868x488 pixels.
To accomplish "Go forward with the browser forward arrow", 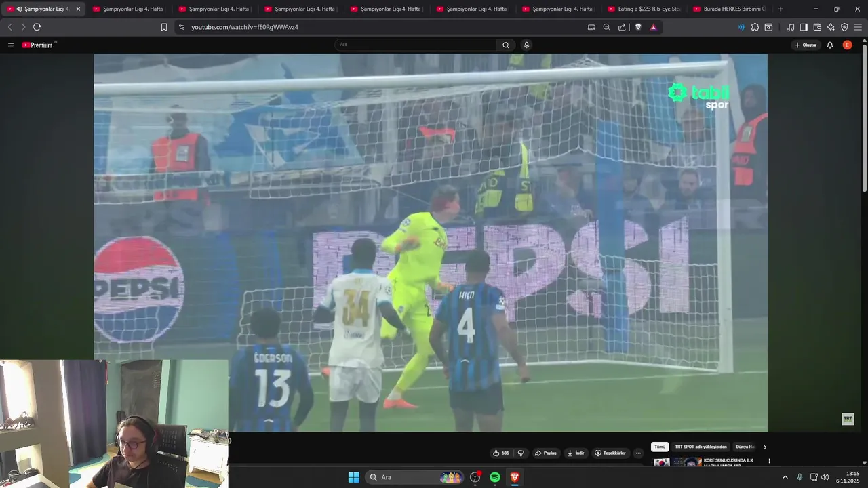I will click(23, 27).
